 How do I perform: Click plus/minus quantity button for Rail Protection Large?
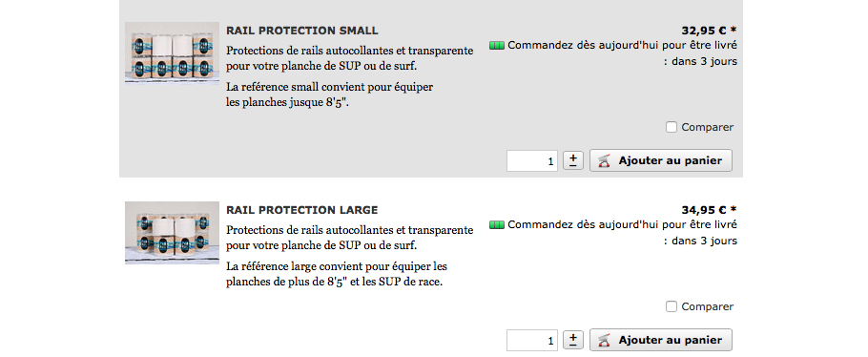[x=573, y=341]
